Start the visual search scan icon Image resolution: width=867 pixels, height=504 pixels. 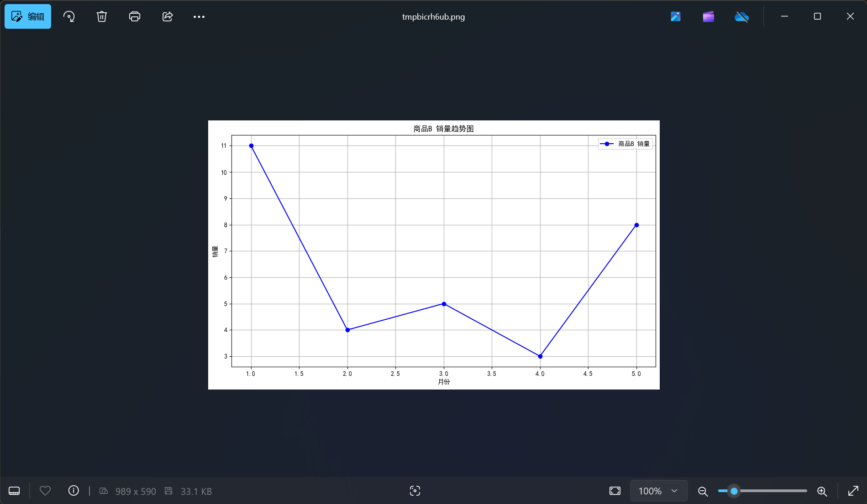tap(415, 491)
